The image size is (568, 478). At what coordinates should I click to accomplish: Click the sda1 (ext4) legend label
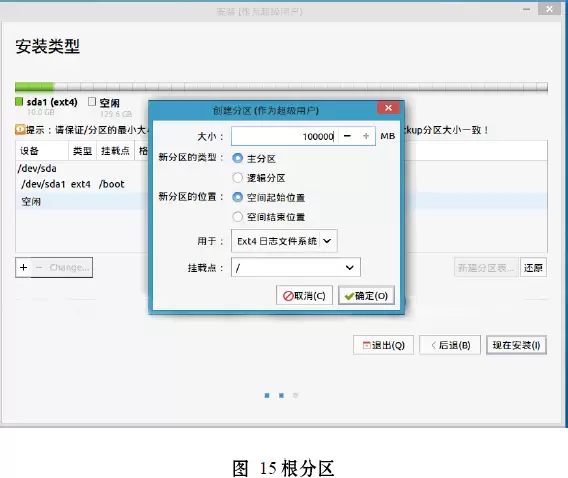pos(52,102)
